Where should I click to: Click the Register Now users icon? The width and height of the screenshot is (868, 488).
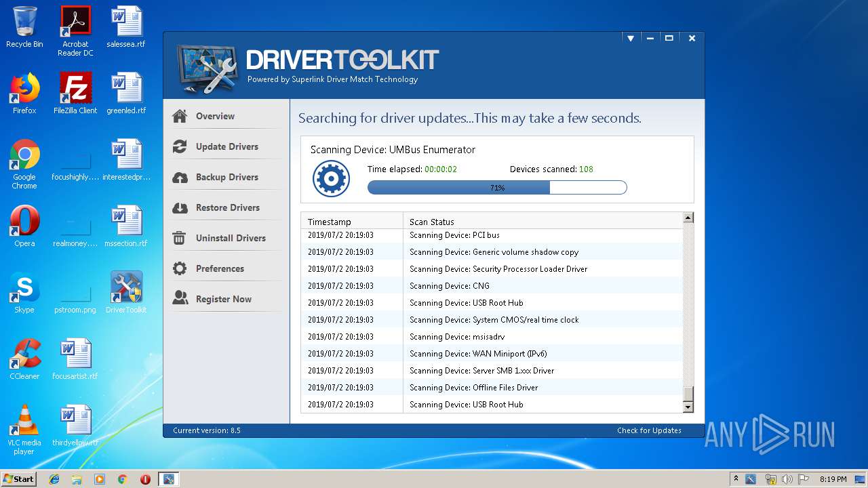coord(180,299)
